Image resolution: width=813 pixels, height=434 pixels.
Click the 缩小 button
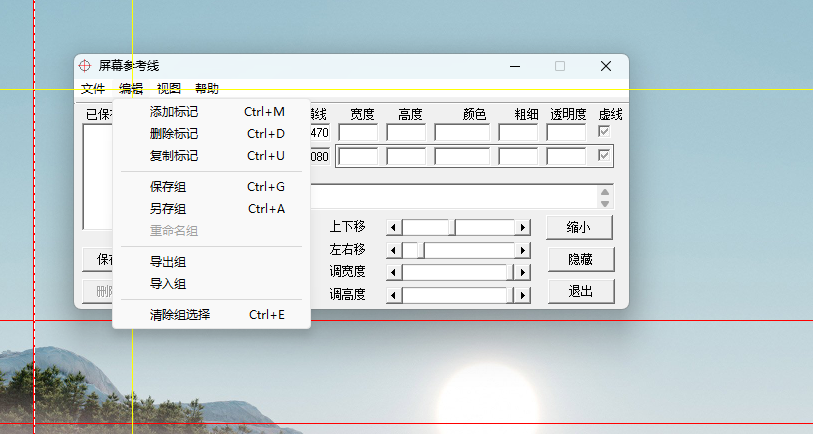coord(579,227)
